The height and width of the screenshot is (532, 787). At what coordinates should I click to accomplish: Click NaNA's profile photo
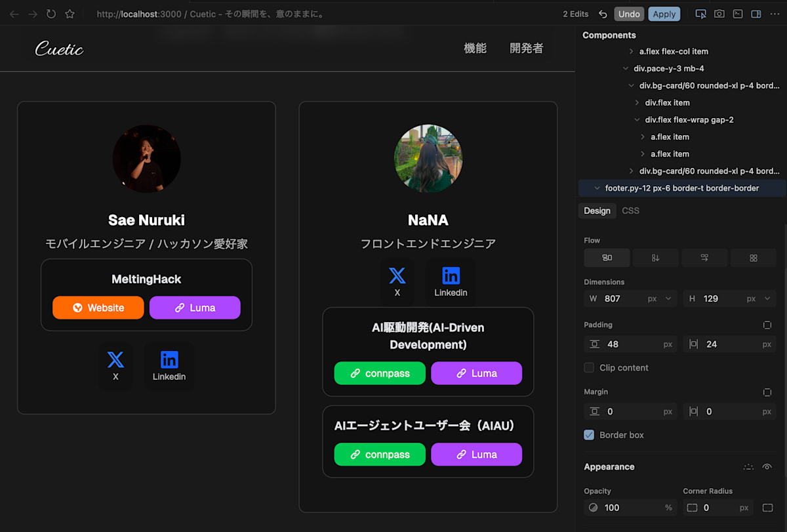(x=428, y=159)
